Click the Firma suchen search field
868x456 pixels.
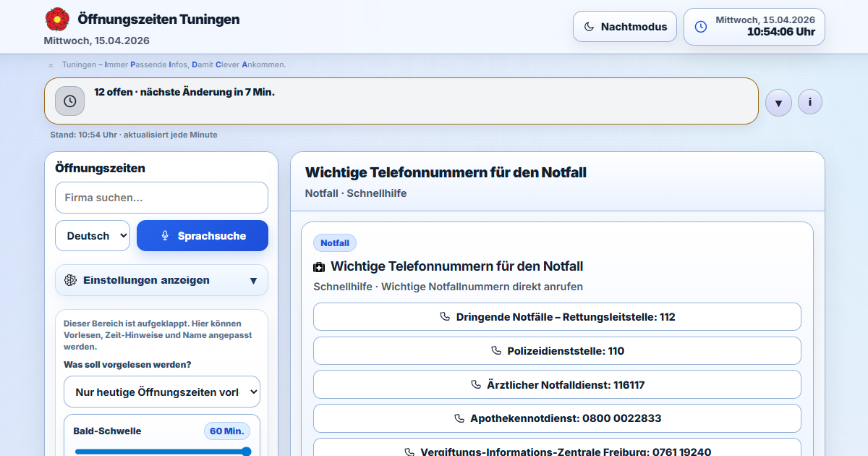[161, 197]
